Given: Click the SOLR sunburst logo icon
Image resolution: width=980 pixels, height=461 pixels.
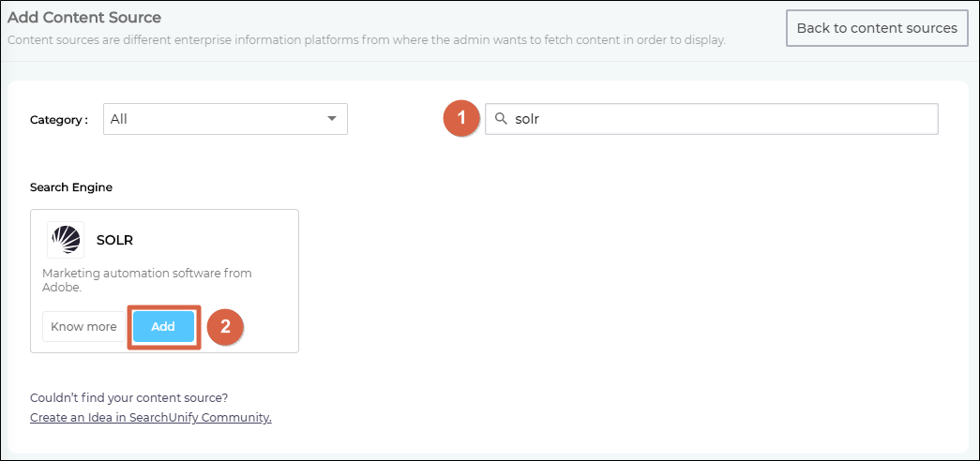Looking at the screenshot, I should [x=66, y=240].
